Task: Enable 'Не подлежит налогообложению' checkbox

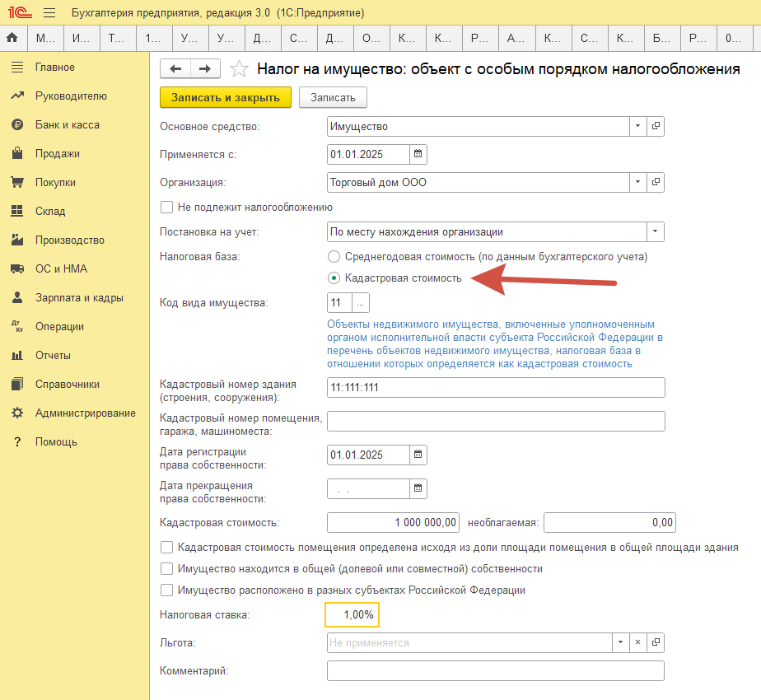Action: (x=167, y=208)
